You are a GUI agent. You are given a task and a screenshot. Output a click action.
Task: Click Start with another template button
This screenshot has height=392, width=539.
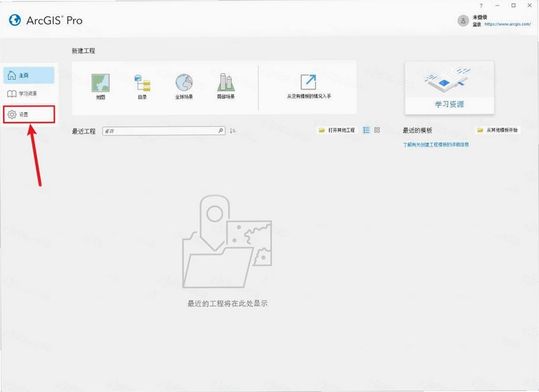pyautogui.click(x=497, y=130)
